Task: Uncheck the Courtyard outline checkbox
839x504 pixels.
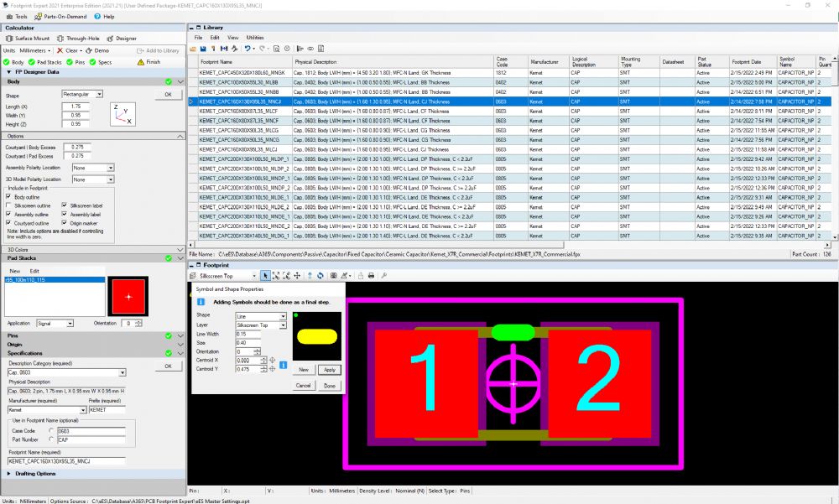Action: [x=8, y=224]
